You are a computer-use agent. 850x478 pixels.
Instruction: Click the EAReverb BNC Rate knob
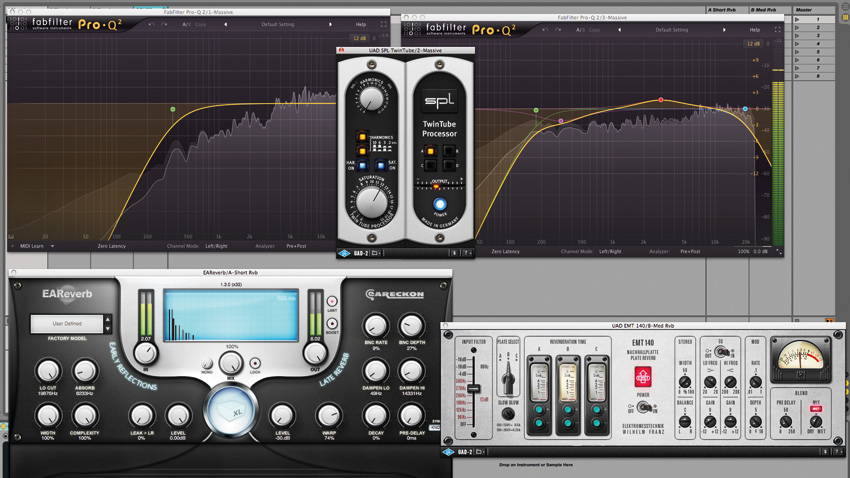coord(376,326)
